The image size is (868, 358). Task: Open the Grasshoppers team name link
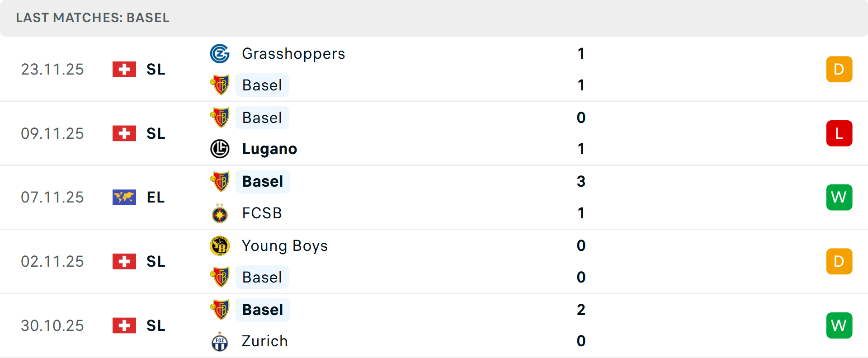(x=293, y=53)
